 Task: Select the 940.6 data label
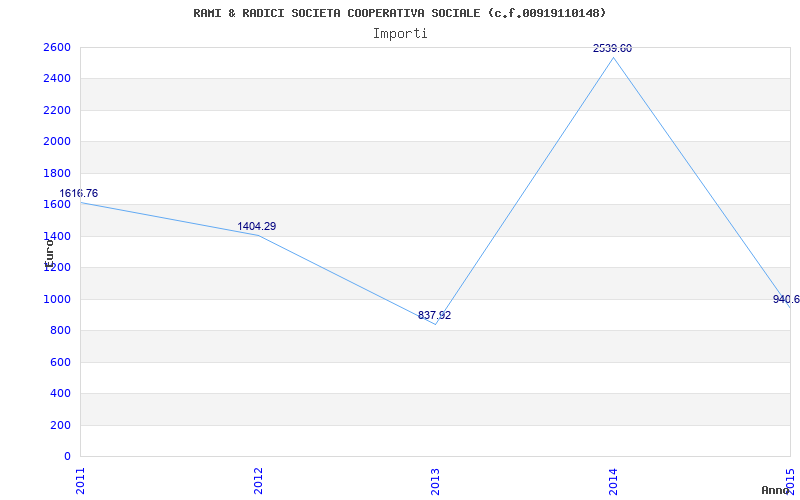point(786,299)
